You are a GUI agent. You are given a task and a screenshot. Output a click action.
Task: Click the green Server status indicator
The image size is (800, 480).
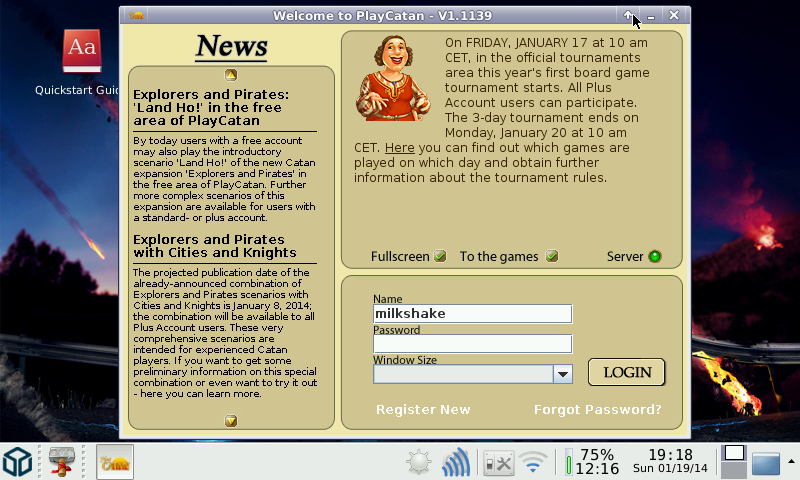(x=655, y=257)
